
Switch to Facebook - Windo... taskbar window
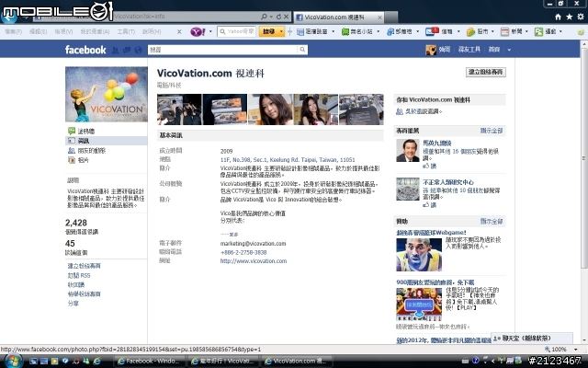[x=149, y=361]
